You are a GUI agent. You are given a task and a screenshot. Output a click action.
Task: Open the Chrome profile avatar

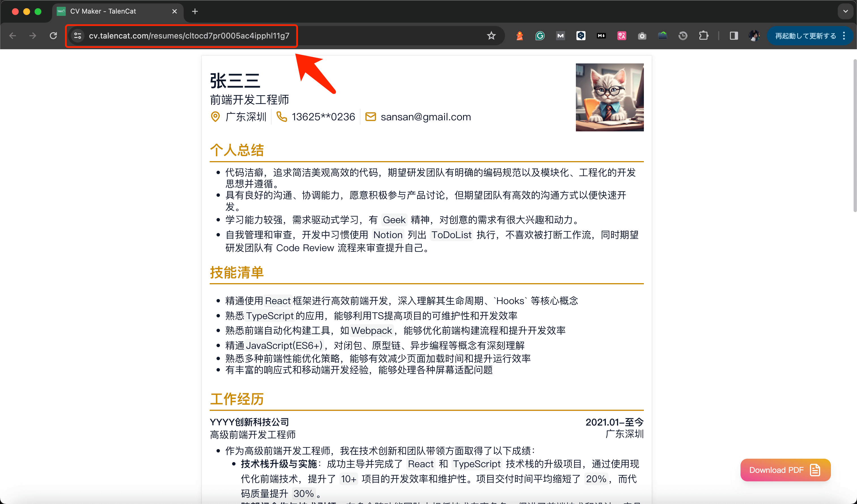[754, 36]
